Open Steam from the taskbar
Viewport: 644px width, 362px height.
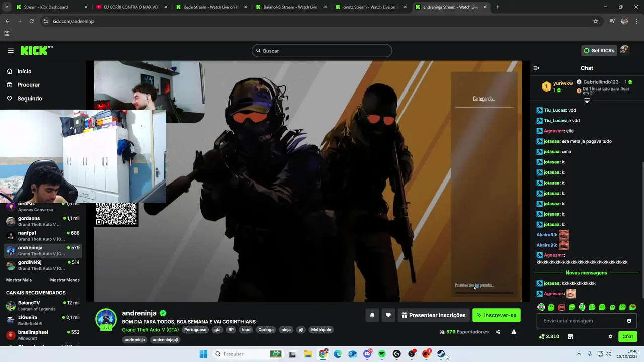pyautogui.click(x=441, y=354)
